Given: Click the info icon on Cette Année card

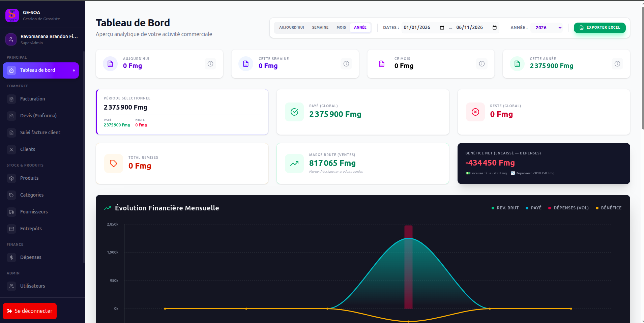Looking at the screenshot, I should [617, 64].
